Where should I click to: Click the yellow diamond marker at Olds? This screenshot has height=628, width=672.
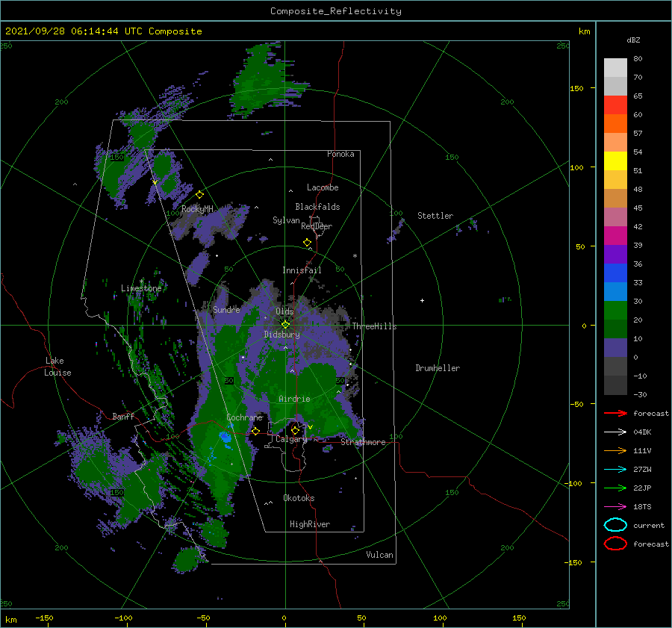(285, 325)
